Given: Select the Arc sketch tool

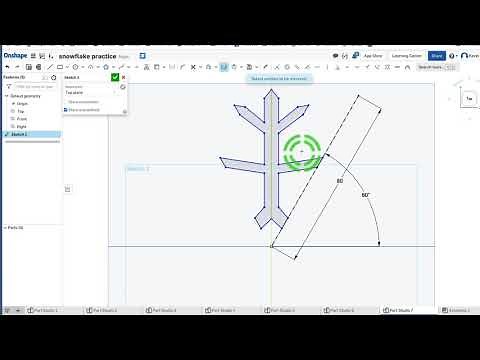Looking at the screenshot, I should point(90,67).
